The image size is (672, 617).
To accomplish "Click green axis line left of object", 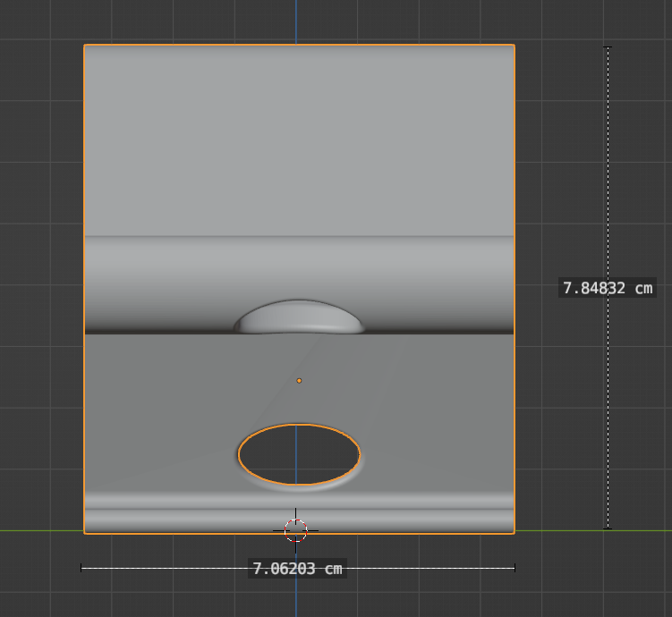I will pos(41,530).
